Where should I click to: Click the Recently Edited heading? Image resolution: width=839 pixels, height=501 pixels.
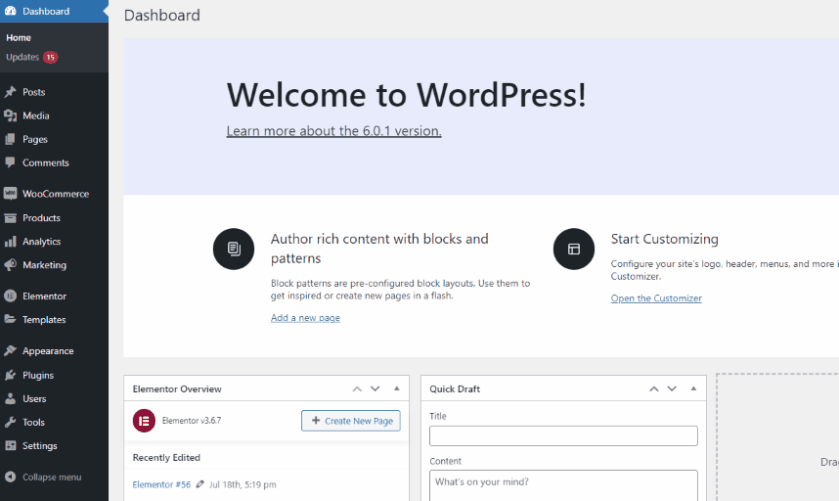[x=166, y=458]
